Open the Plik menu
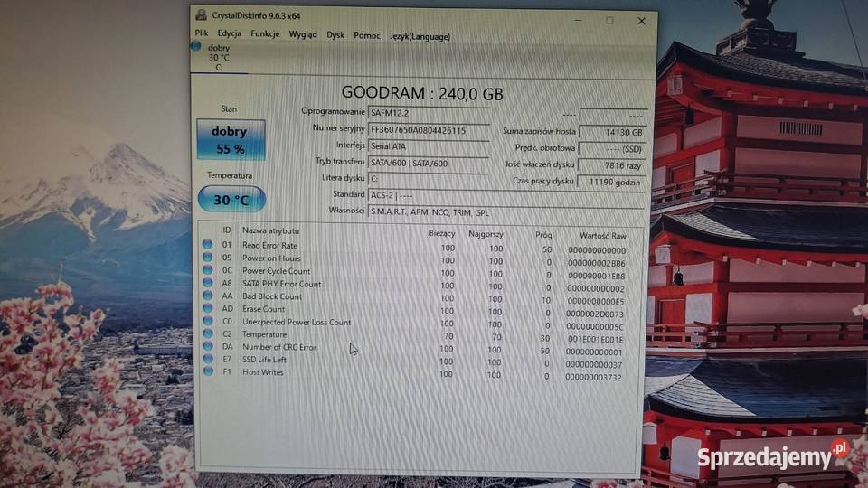868x488 pixels. coord(201,34)
